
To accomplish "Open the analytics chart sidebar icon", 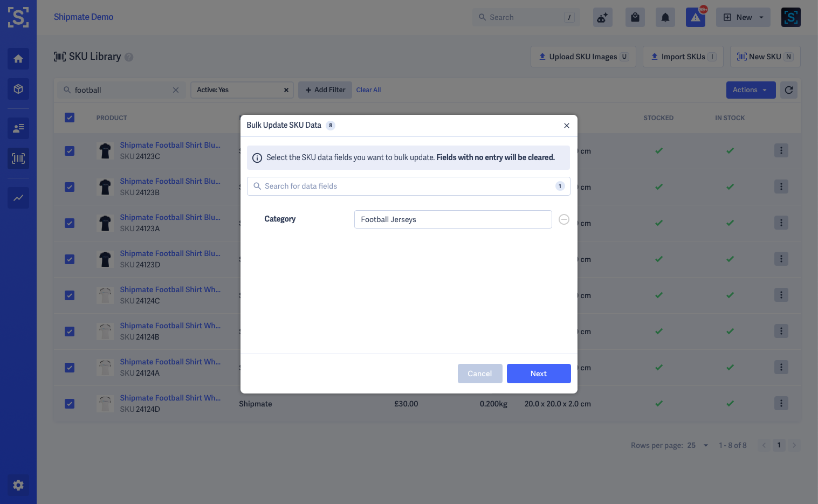I will tap(18, 198).
